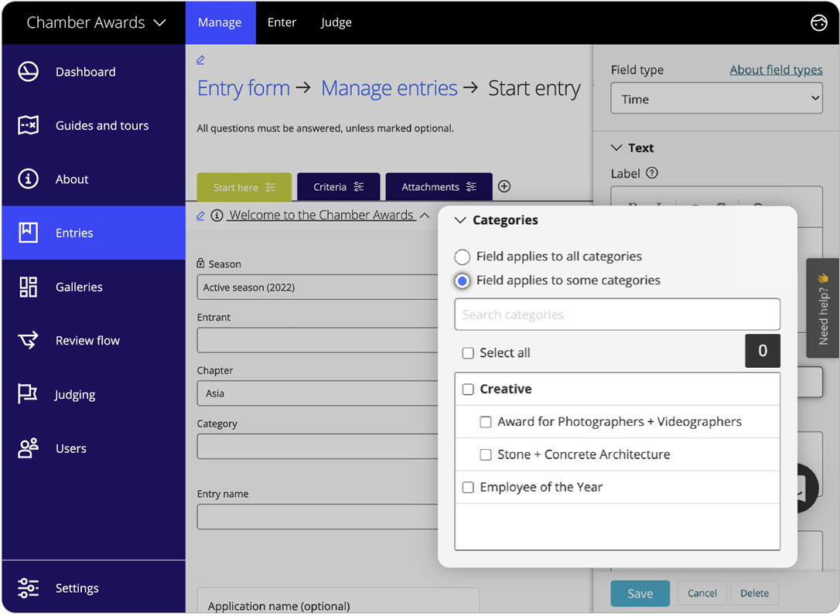Collapse the Categories panel
Screen dimensions: 840x616
click(460, 220)
